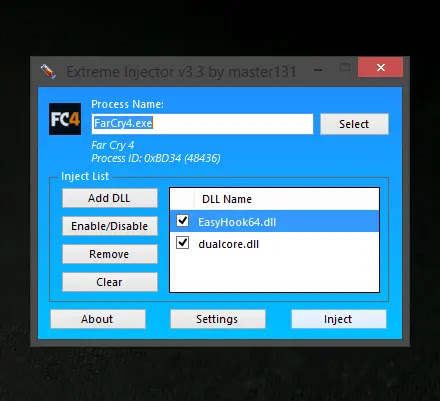Click the Add DLL button

(110, 198)
